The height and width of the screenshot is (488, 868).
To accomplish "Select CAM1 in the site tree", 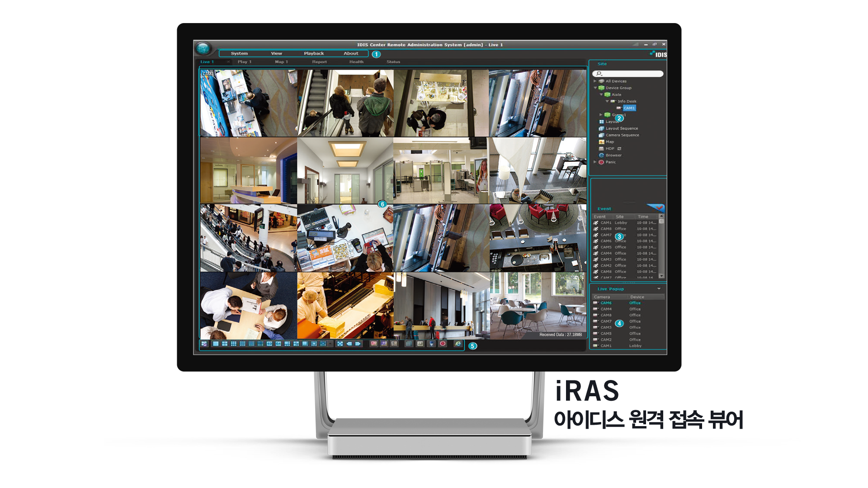I will coord(629,108).
